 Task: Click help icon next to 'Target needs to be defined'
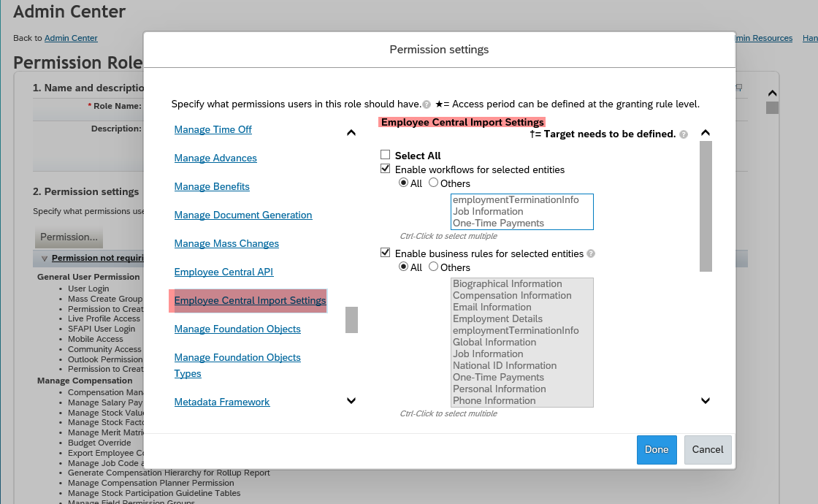pos(684,134)
